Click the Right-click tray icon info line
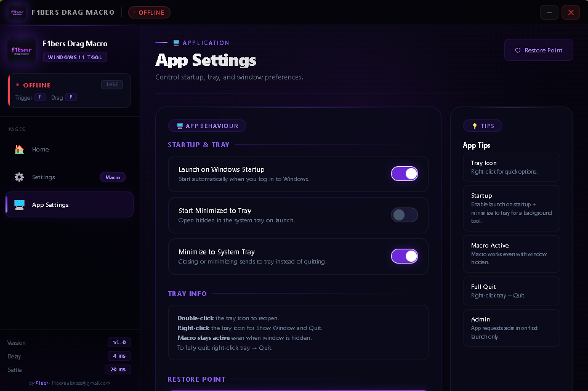588x391 pixels. [250, 328]
